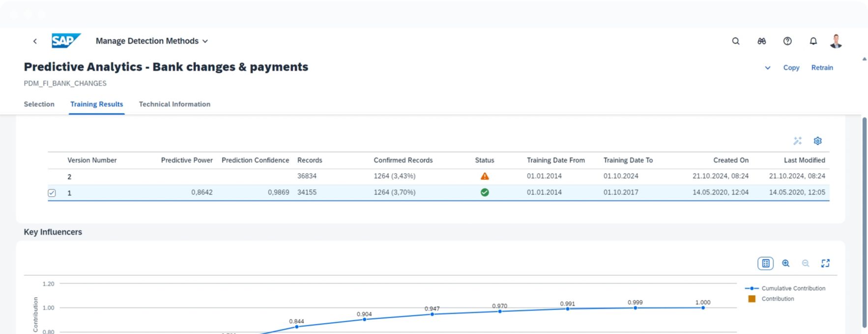Click the SAP logo

pyautogui.click(x=65, y=41)
